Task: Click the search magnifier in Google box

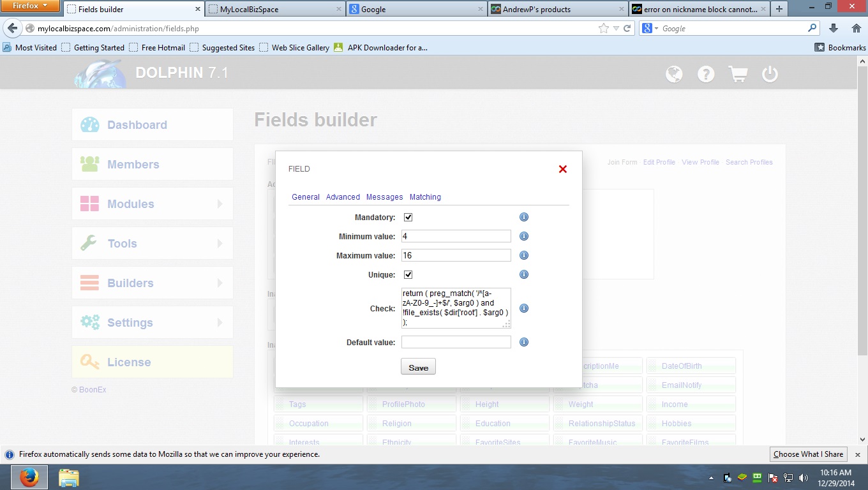Action: pyautogui.click(x=812, y=28)
